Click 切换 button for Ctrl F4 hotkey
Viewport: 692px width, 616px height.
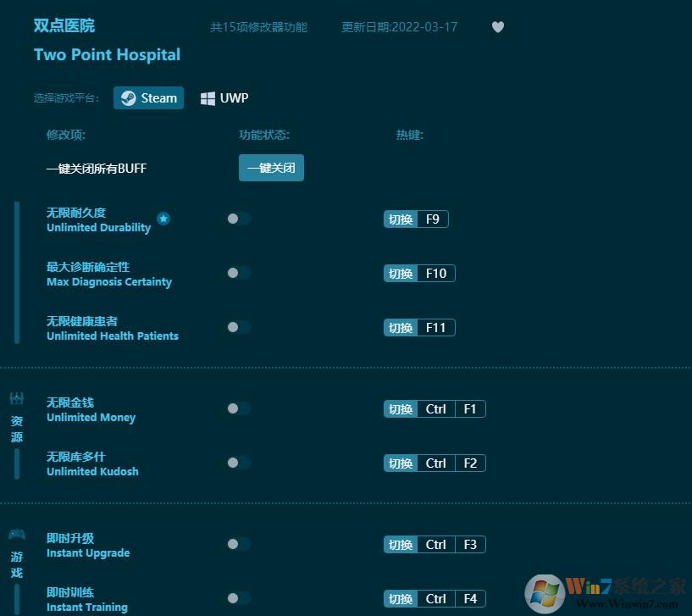pyautogui.click(x=401, y=599)
